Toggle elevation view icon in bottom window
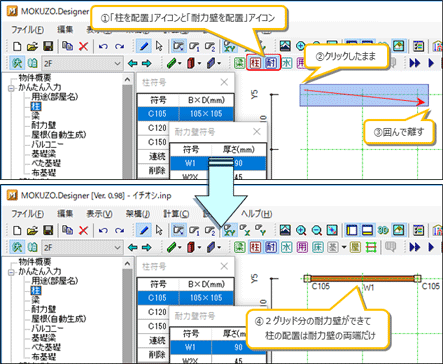This screenshot has width=443, height=364. pyautogui.click(x=367, y=230)
